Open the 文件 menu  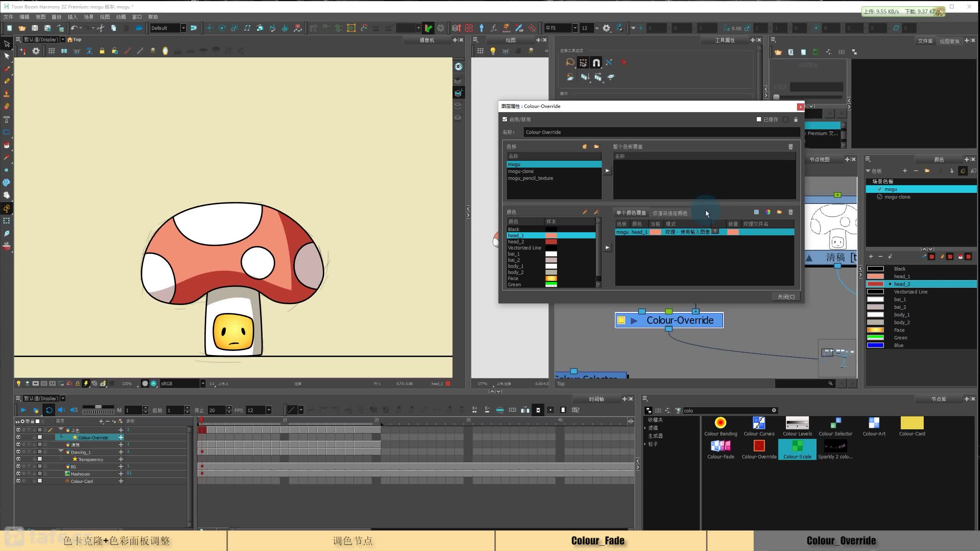pos(8,17)
